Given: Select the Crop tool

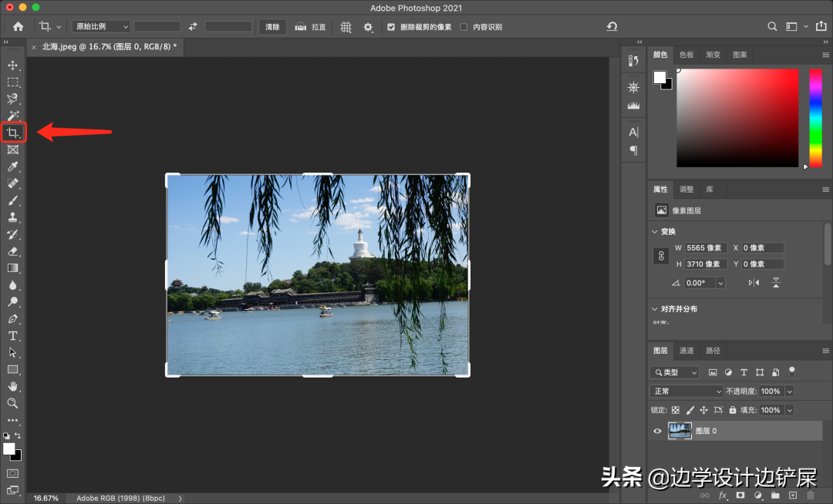Looking at the screenshot, I should point(13,133).
